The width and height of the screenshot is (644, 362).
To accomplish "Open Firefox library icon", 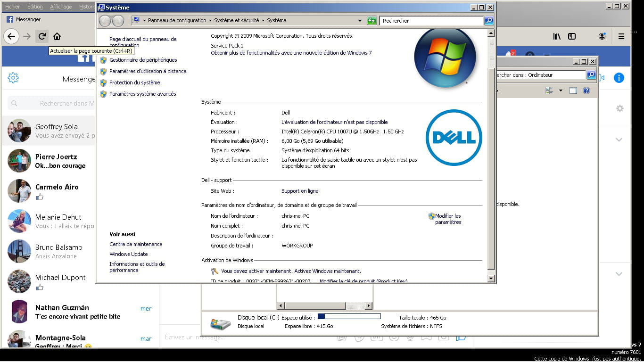I will point(557,36).
